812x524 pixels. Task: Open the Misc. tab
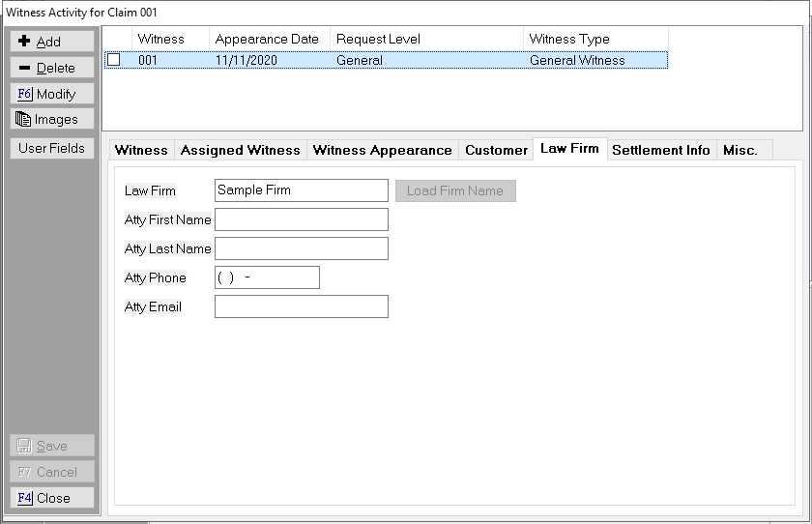[740, 150]
